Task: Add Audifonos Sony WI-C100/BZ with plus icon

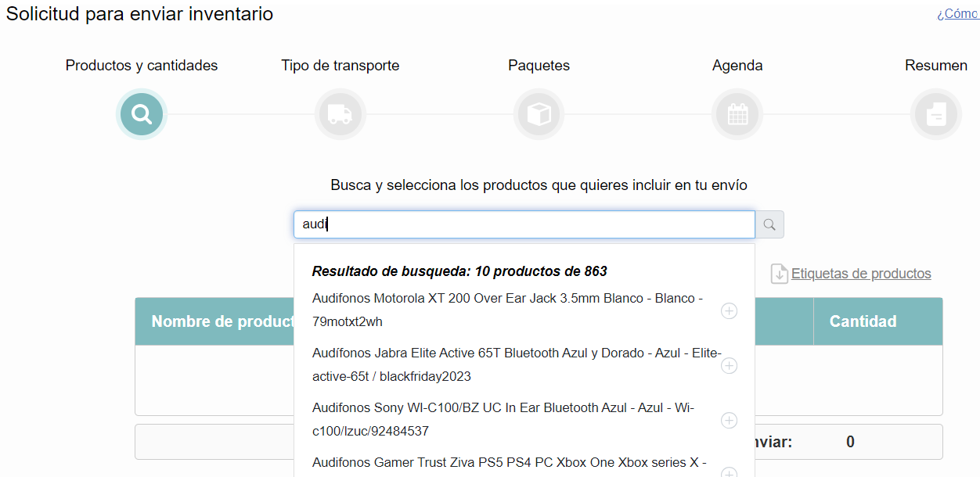Action: click(x=729, y=421)
